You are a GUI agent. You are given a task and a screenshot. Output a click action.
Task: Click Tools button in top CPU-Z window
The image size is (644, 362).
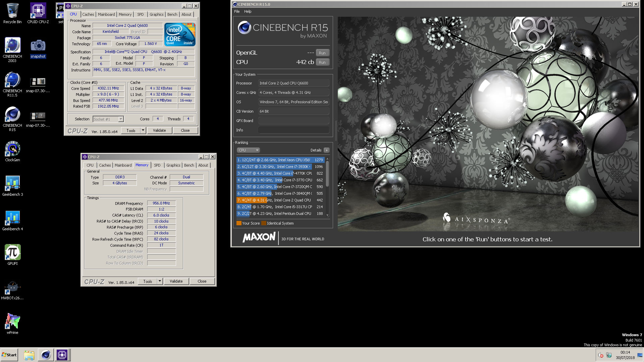tap(131, 130)
